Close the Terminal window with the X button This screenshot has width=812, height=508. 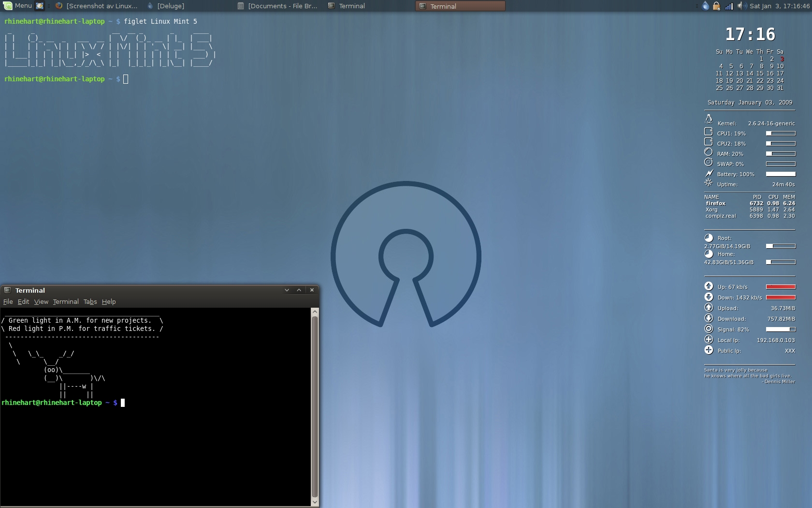point(312,290)
